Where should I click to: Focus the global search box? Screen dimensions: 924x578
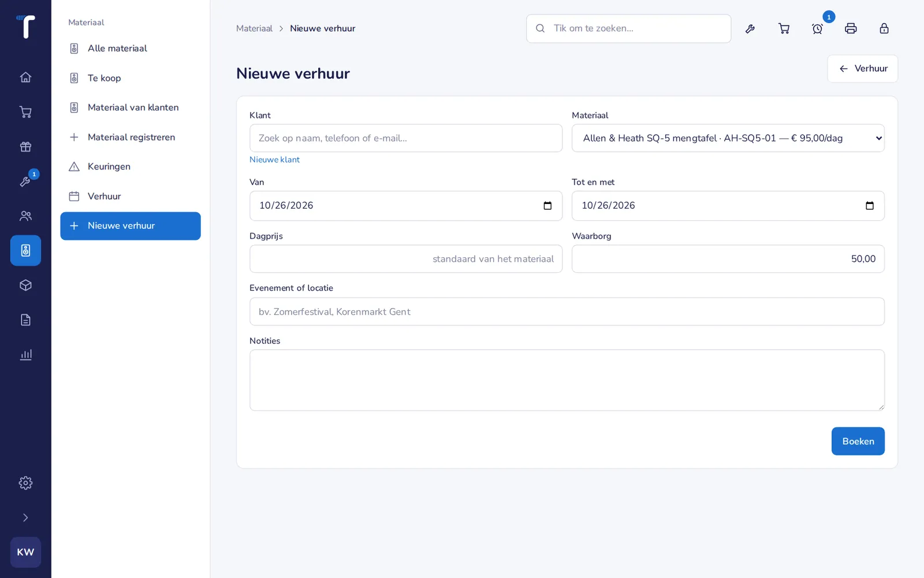tap(628, 28)
